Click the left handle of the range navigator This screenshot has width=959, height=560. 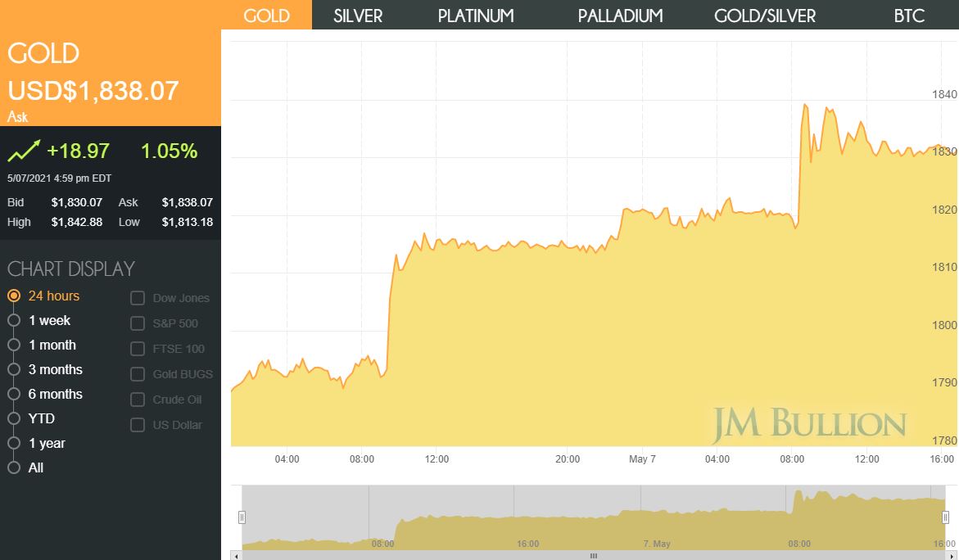[x=242, y=517]
